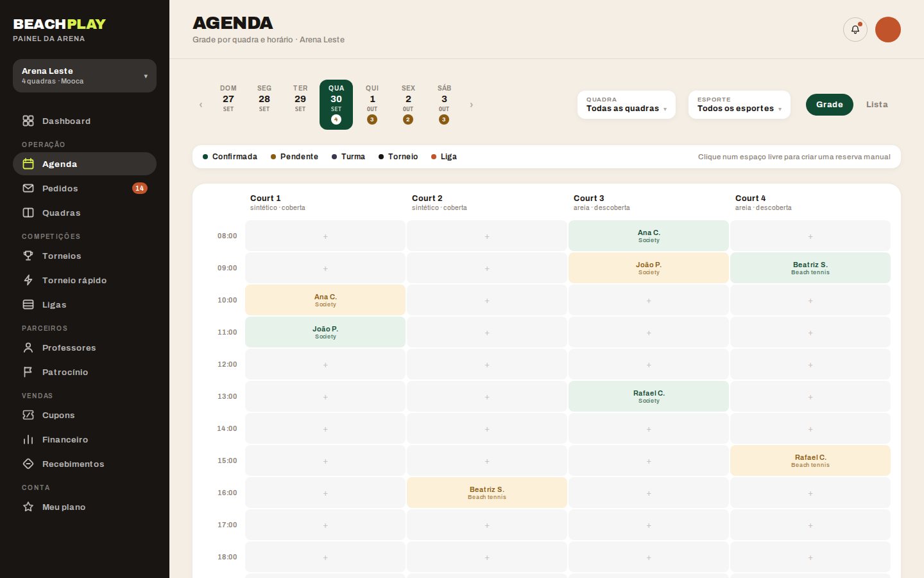Click the Recebimentos diamond icon
Viewport: 924px width, 578px height.
point(28,464)
